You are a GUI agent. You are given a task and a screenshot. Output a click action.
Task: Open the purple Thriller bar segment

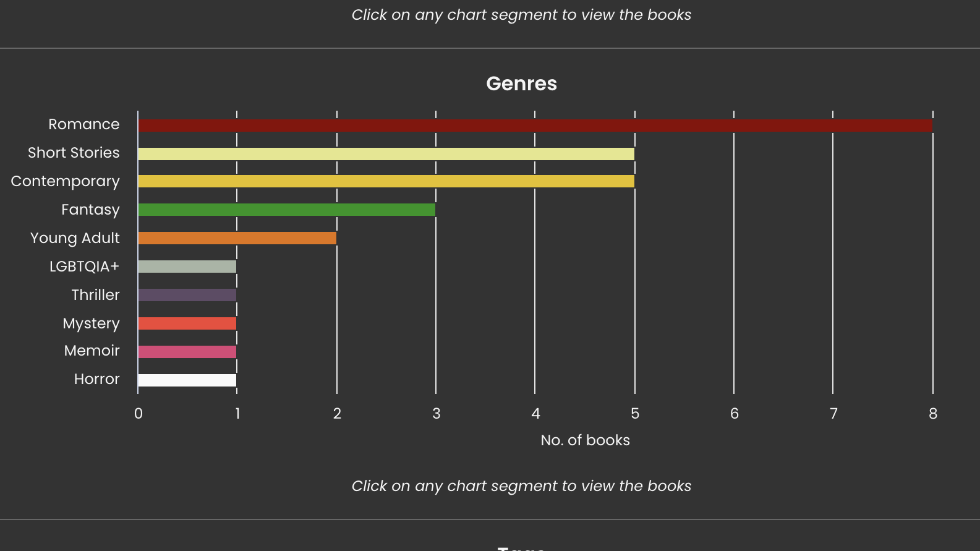(x=187, y=295)
